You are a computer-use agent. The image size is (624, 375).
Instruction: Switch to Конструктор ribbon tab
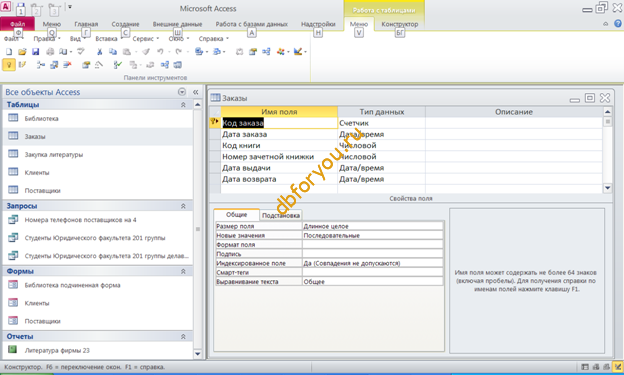pos(400,24)
